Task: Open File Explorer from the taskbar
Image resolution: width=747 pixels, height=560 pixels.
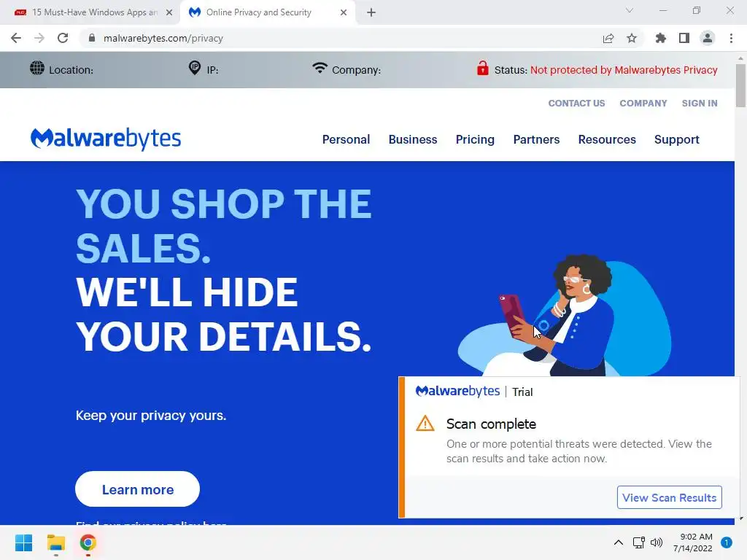Action: pos(55,542)
